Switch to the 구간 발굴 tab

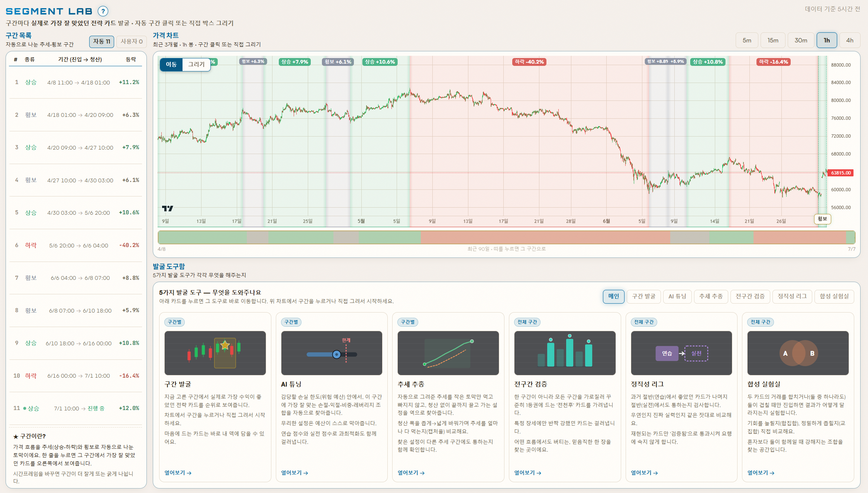click(x=644, y=297)
